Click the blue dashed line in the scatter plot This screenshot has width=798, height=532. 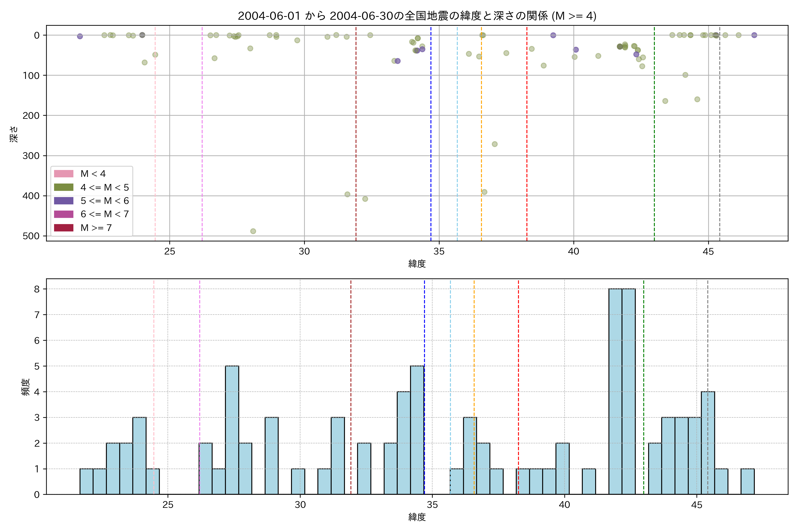[431, 102]
